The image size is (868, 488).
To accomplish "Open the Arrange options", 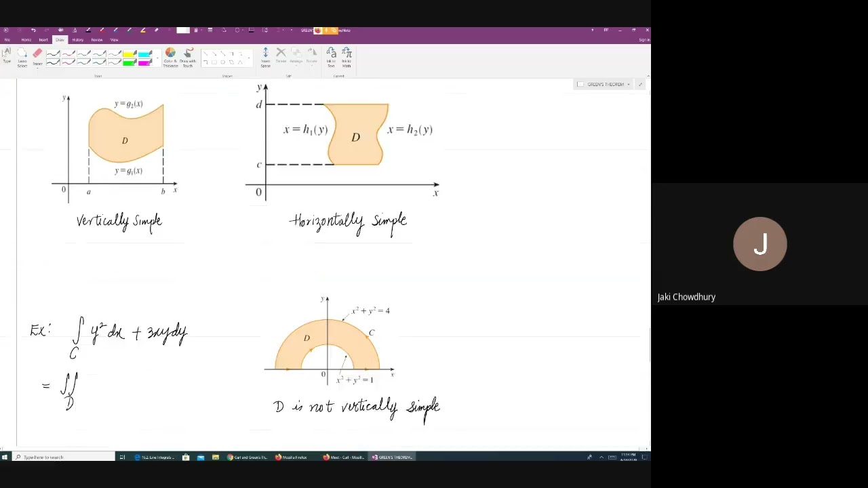I will coord(296,57).
